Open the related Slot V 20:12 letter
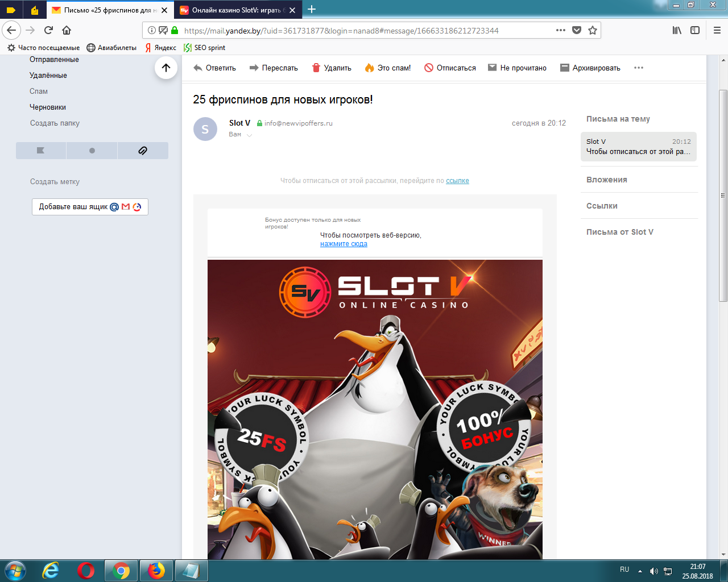728x582 pixels. 639,147
